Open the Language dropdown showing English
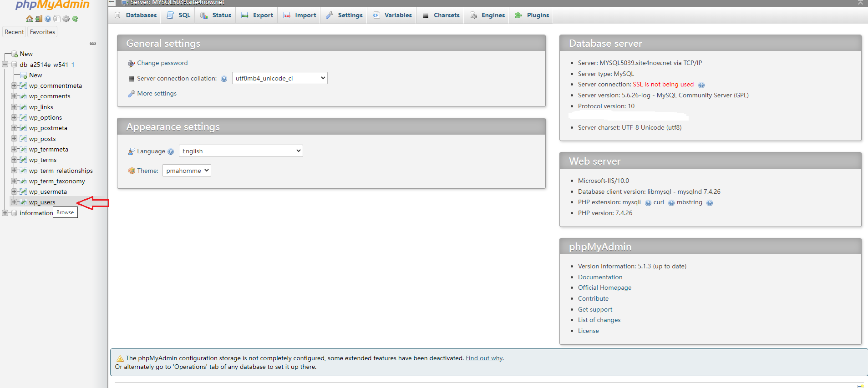 241,151
